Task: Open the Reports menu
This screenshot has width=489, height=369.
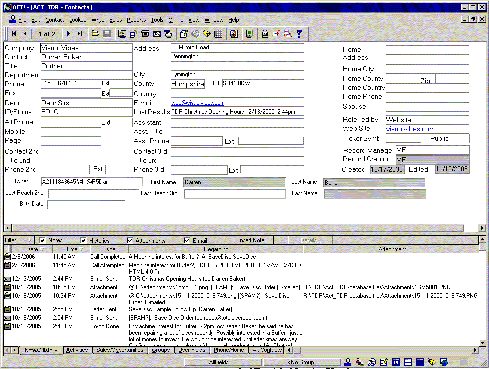Action: [x=136, y=20]
